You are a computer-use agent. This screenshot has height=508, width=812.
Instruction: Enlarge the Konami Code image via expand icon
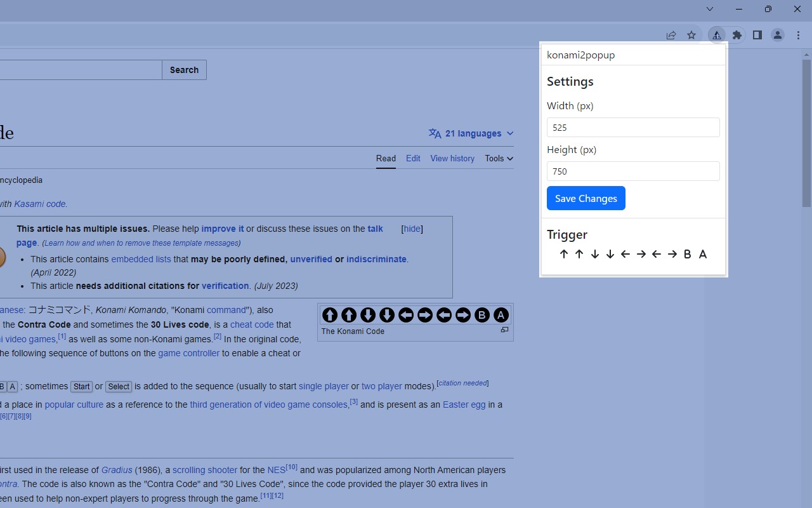click(504, 330)
